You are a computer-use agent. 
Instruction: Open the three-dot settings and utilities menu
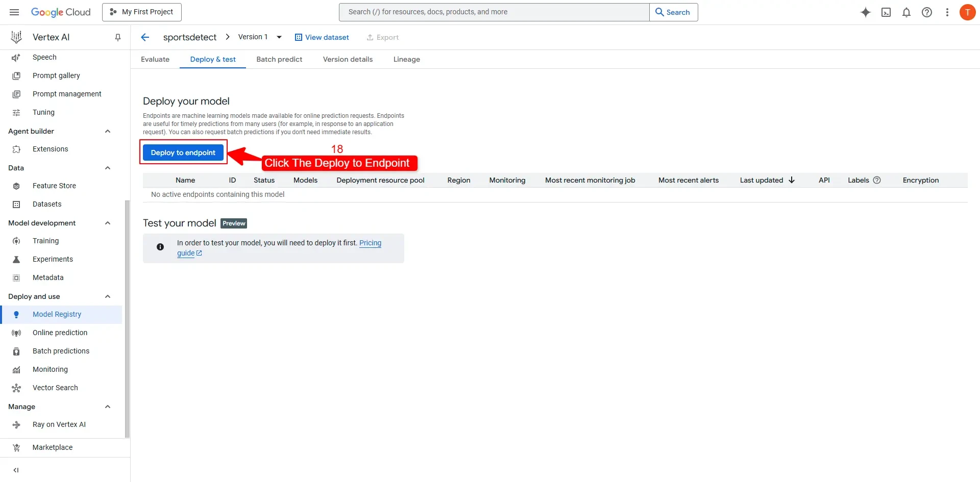click(947, 12)
